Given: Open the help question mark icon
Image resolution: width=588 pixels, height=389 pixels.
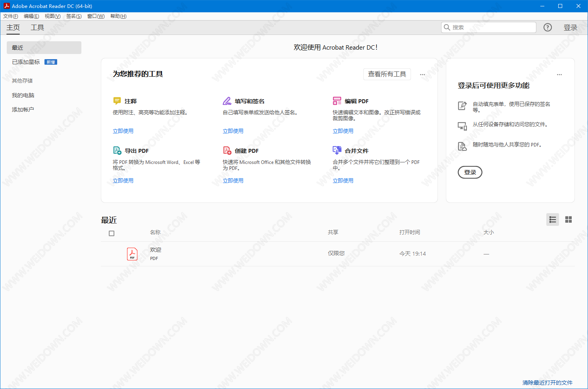Looking at the screenshot, I should 548,27.
